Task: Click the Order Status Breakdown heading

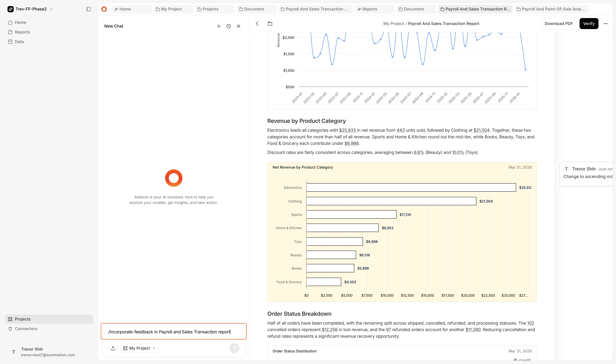Action: (x=299, y=314)
